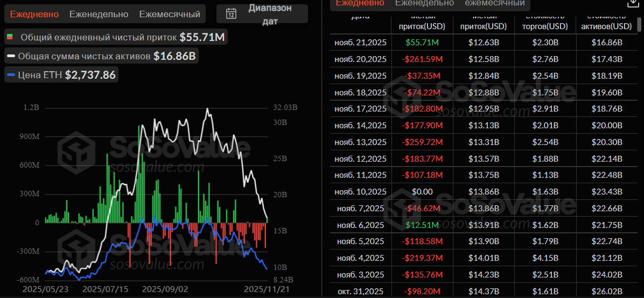
Task: Click the $4.15B trading value cell
Action: [x=545, y=258]
